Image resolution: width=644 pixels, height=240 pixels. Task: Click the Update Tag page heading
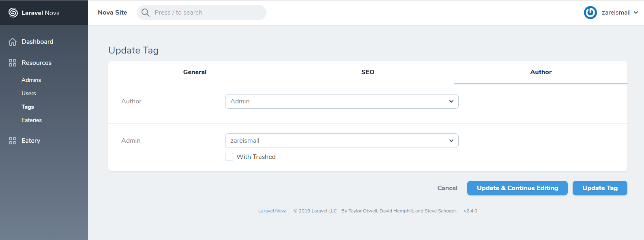[133, 50]
